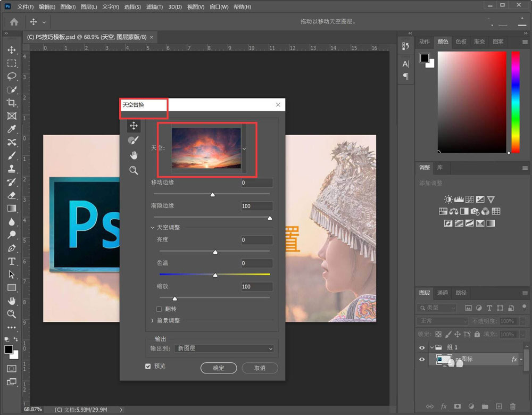Open the 输出到 dropdown
Image resolution: width=532 pixels, height=415 pixels.
(x=225, y=348)
